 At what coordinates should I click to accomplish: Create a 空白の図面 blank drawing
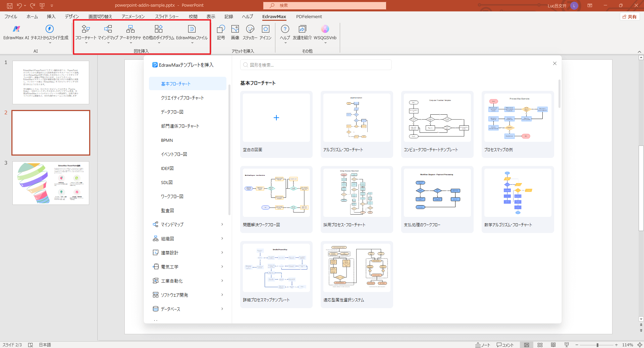(x=276, y=124)
